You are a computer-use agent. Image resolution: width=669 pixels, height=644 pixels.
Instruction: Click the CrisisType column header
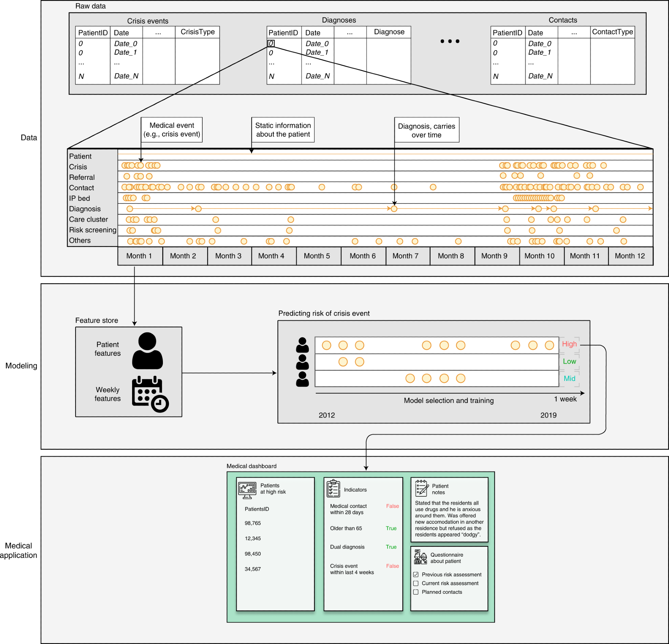[197, 32]
